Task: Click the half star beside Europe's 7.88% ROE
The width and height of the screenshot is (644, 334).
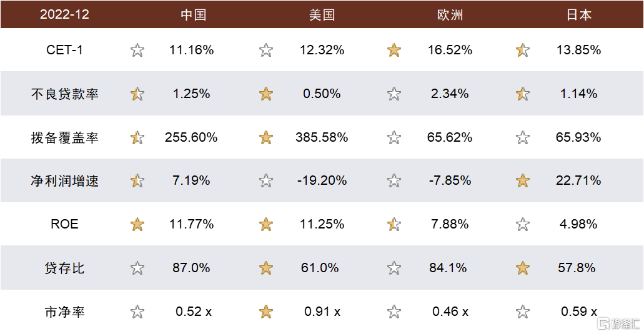Action: [x=394, y=225]
